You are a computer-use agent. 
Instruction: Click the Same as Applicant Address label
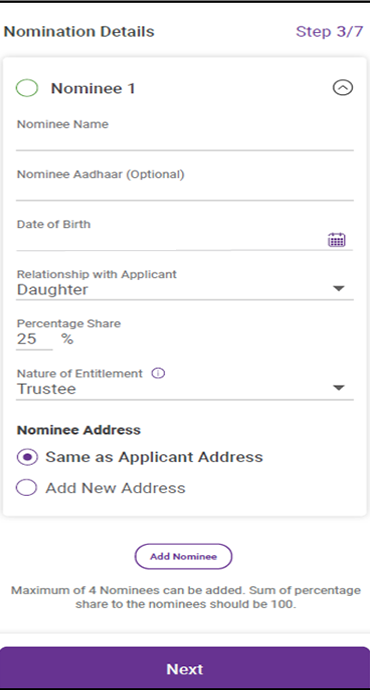click(154, 457)
